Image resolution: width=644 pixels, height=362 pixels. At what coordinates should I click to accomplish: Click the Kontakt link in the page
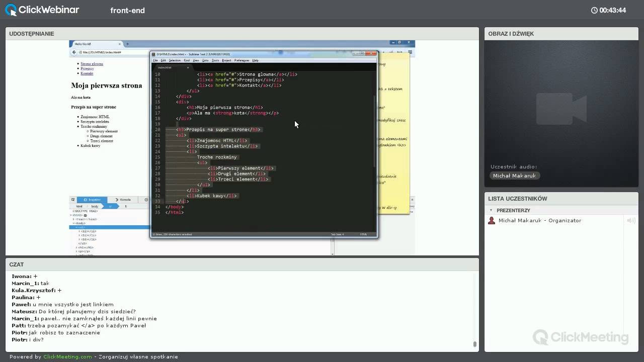tap(87, 73)
